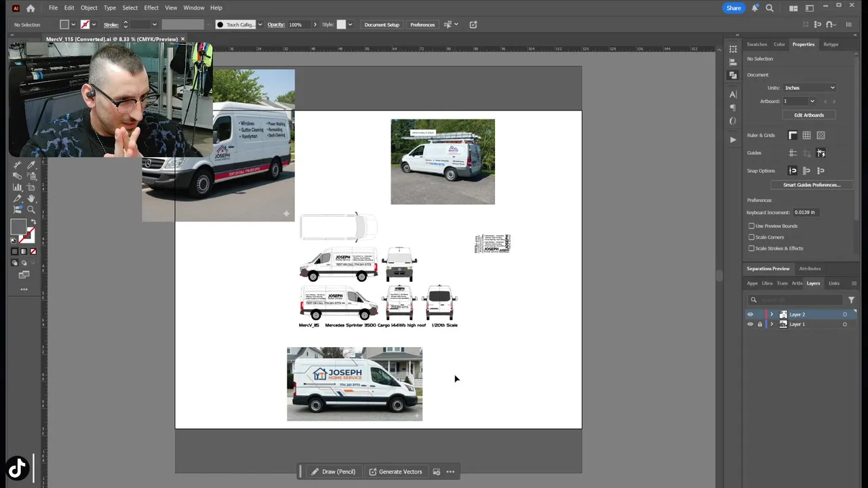Click the Smart Guides icon in Guides row
868x488 pixels.
click(x=821, y=152)
